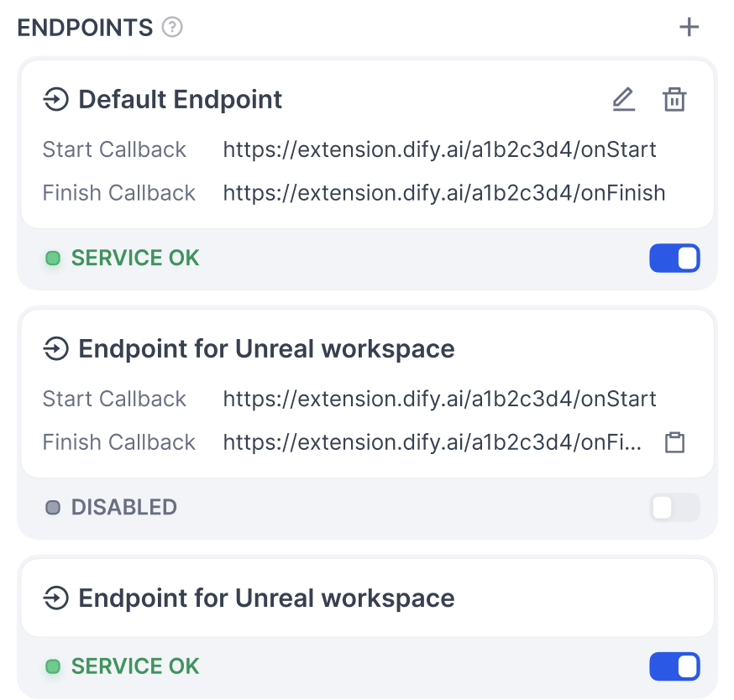734x700 pixels.
Task: Click the last card's endpoint arrow icon
Action: click(x=55, y=598)
